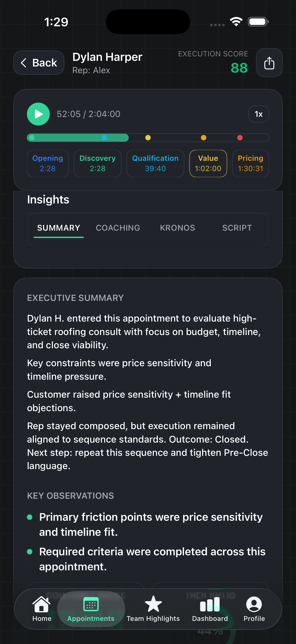
Task: Open the Team Highlights star icon
Action: pyautogui.click(x=153, y=604)
